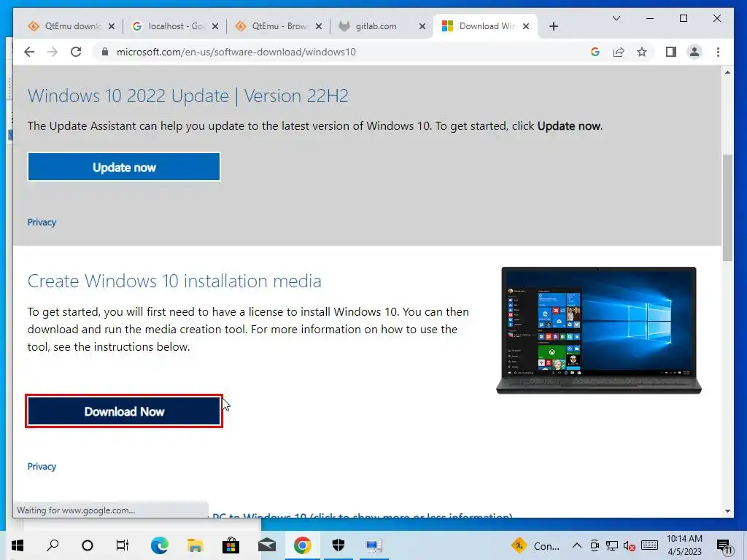Open Privacy link under Update now
Image resolution: width=747 pixels, height=560 pixels.
[42, 222]
